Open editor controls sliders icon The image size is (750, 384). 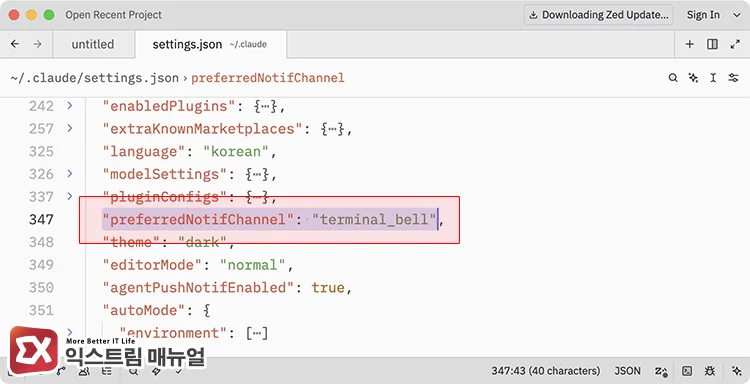click(733, 77)
